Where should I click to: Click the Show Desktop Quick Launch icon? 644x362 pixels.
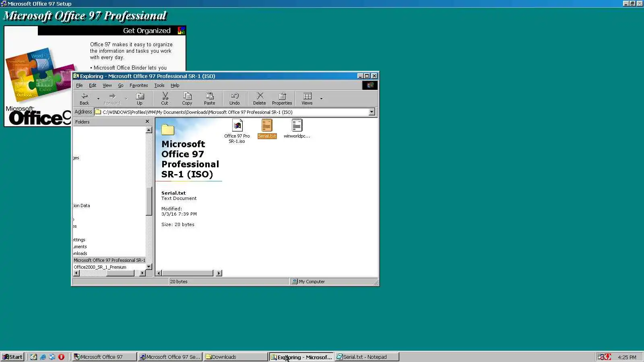pos(34,357)
